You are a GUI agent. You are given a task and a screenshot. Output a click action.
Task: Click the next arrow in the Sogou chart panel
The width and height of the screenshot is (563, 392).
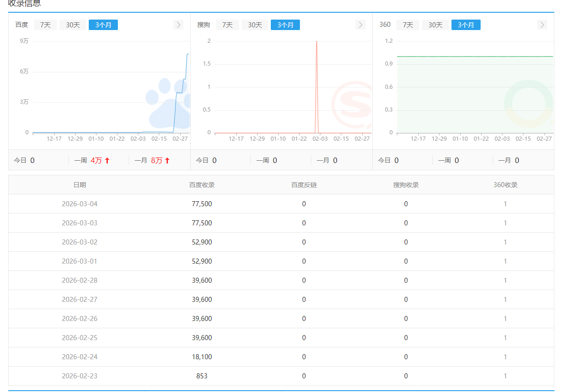pyautogui.click(x=360, y=25)
